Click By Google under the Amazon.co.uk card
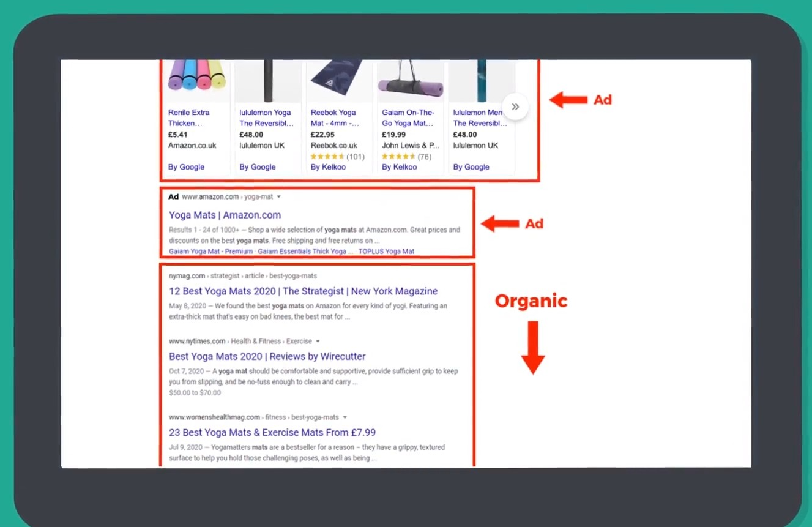The image size is (812, 527). tap(187, 167)
